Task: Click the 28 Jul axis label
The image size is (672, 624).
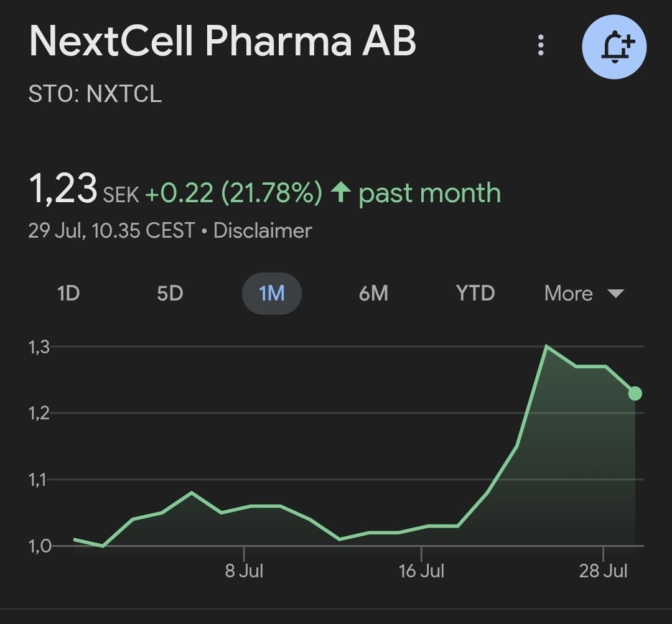Action: (x=603, y=570)
